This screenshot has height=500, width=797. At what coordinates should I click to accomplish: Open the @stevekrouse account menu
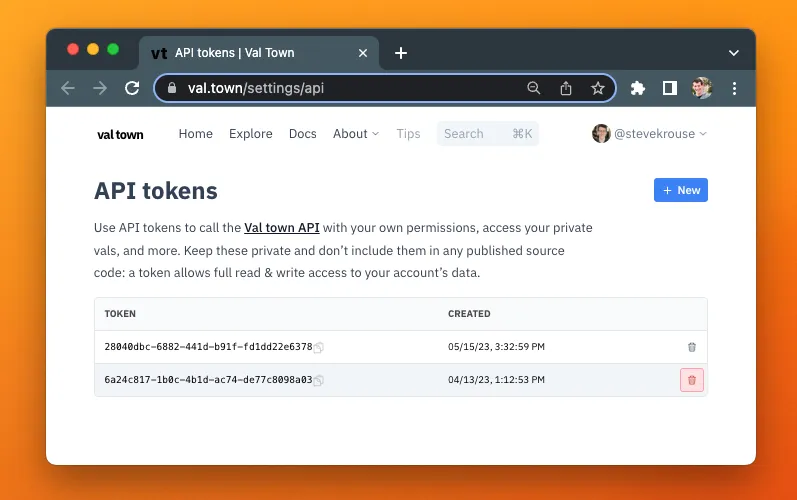(x=650, y=134)
